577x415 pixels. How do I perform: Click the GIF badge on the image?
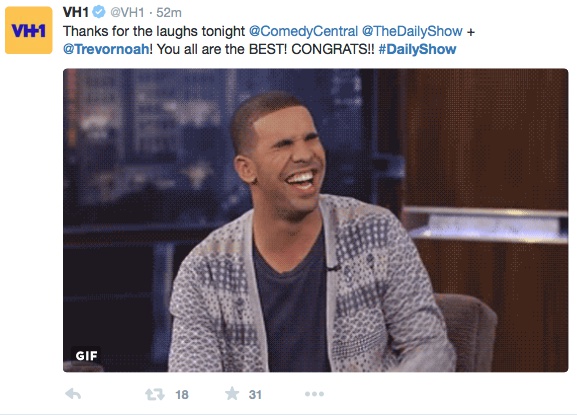[86, 355]
